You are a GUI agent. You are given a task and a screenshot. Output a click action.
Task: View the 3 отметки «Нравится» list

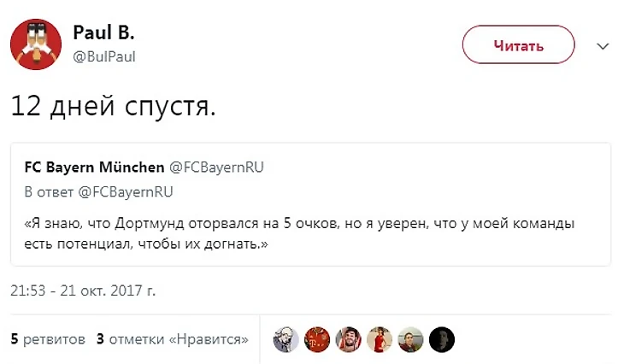[172, 339]
